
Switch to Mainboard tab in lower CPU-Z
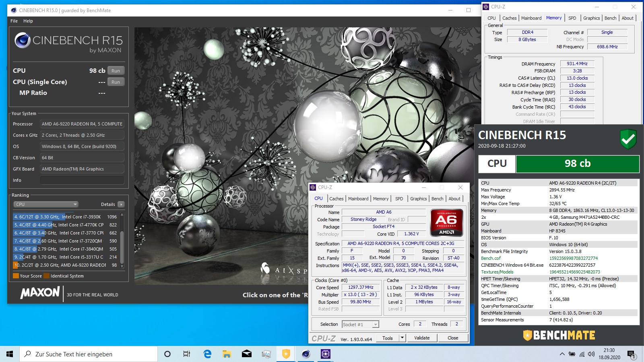pyautogui.click(x=358, y=199)
